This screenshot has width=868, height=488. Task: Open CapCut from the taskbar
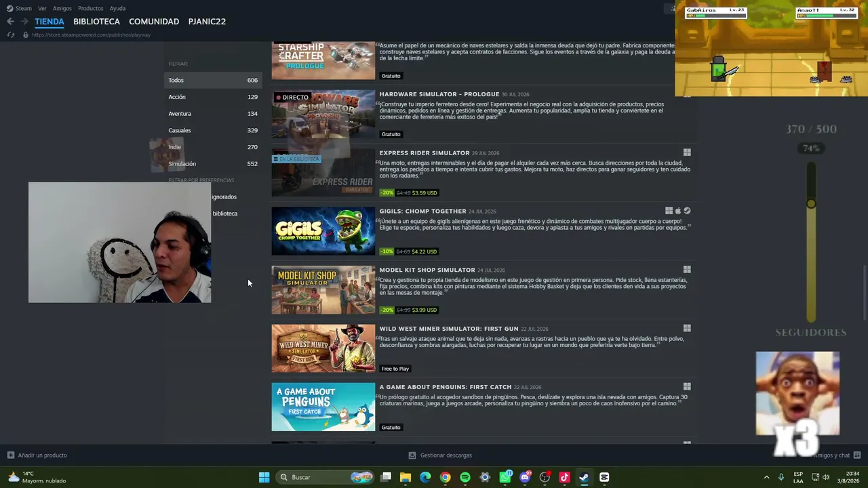tap(604, 477)
